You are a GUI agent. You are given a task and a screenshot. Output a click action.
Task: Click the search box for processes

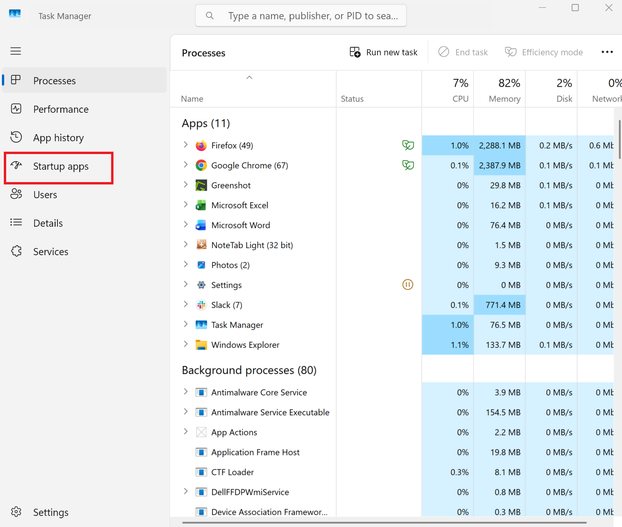(301, 16)
